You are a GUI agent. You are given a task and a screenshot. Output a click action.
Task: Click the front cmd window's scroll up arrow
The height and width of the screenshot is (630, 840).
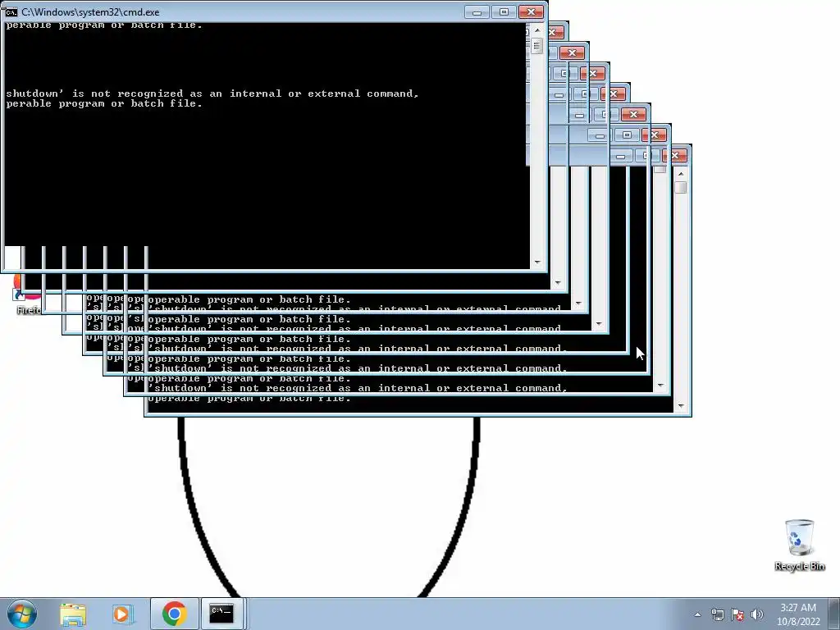pos(537,30)
